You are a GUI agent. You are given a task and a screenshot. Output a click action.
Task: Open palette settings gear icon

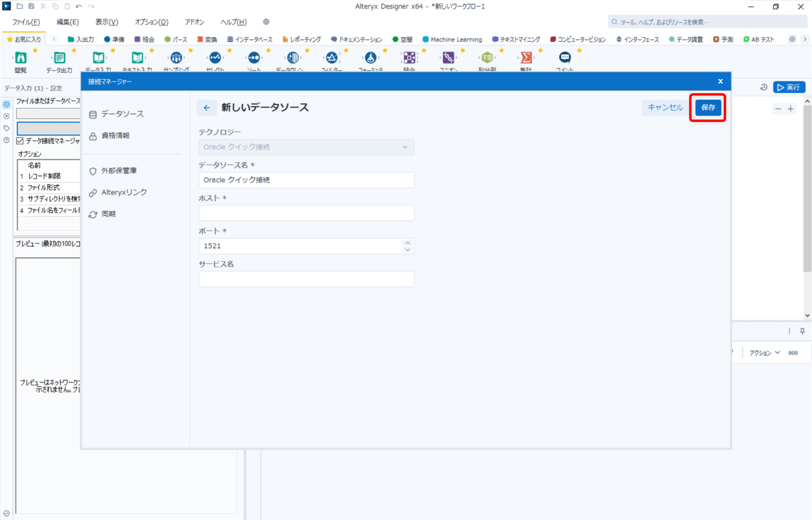pyautogui.click(x=792, y=39)
